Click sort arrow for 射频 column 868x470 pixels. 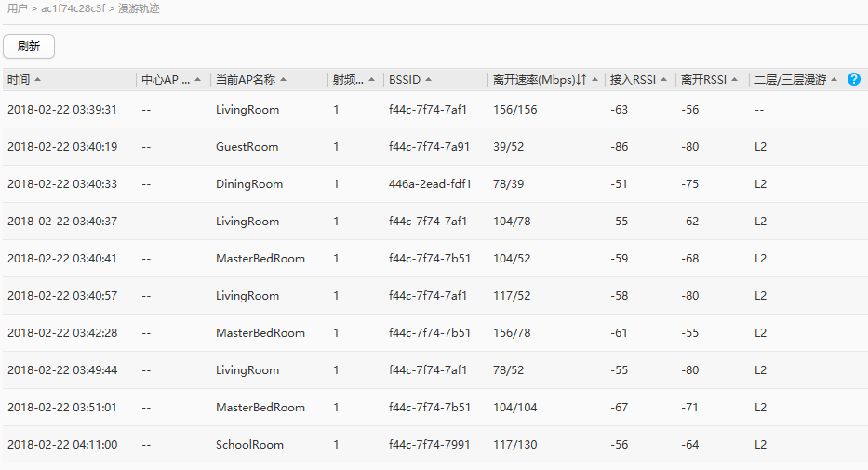tap(372, 80)
